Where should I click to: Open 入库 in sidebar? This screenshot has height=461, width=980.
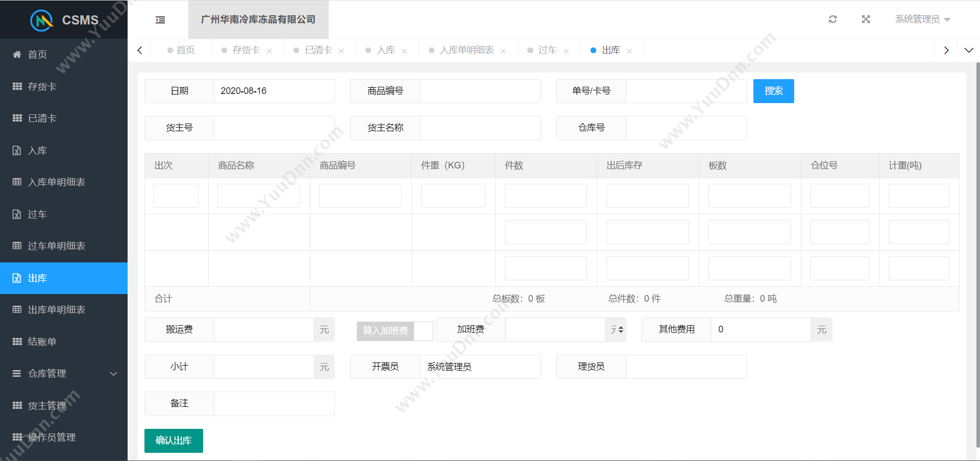[x=64, y=151]
